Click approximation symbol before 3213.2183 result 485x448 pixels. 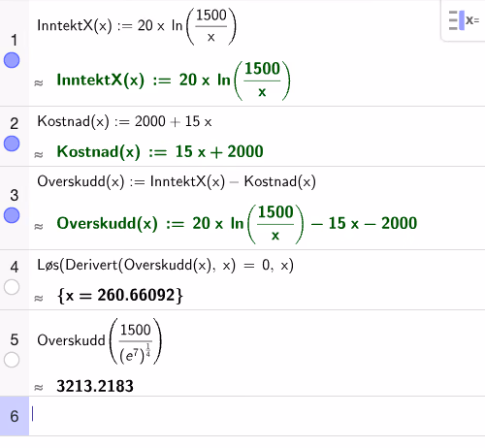(x=39, y=388)
